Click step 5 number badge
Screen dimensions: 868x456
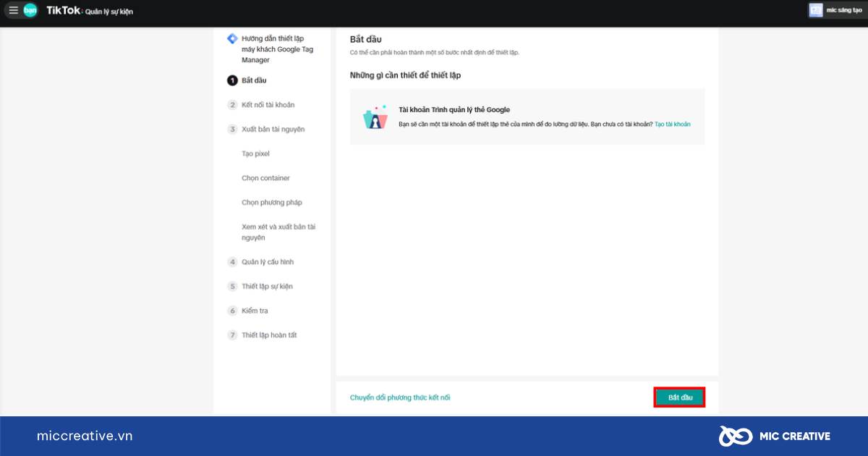(232, 287)
